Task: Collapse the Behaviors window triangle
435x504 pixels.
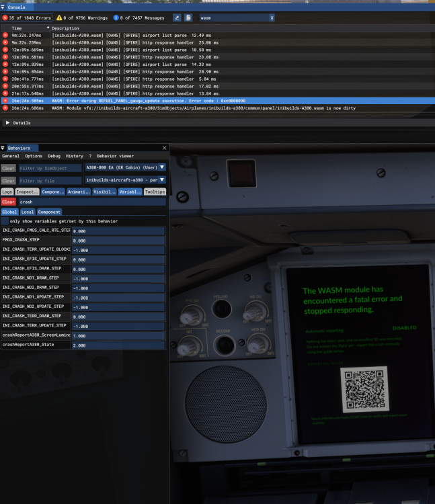Action: (x=3, y=148)
